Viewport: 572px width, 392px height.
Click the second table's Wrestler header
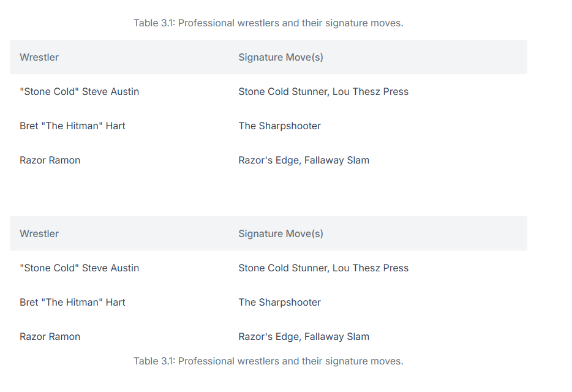[39, 233]
